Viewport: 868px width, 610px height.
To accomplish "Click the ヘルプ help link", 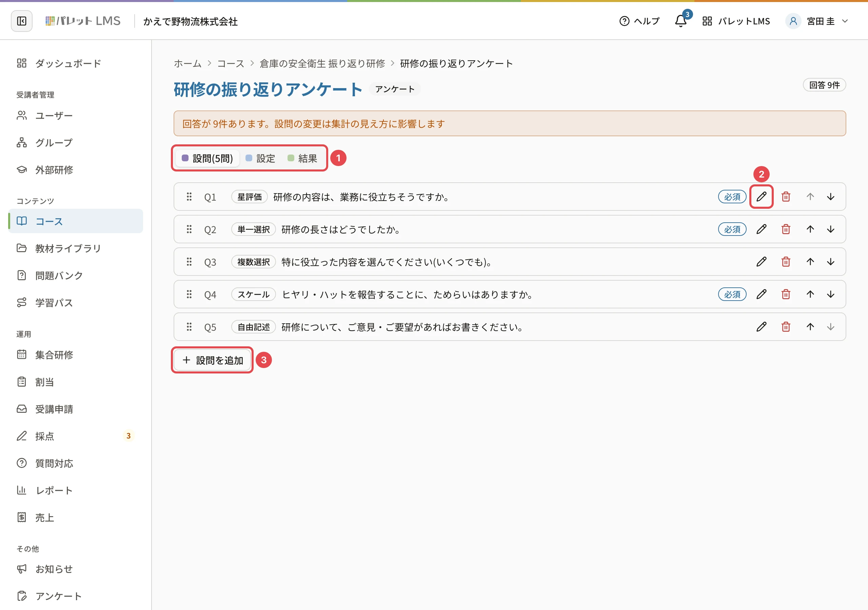I will click(x=639, y=21).
